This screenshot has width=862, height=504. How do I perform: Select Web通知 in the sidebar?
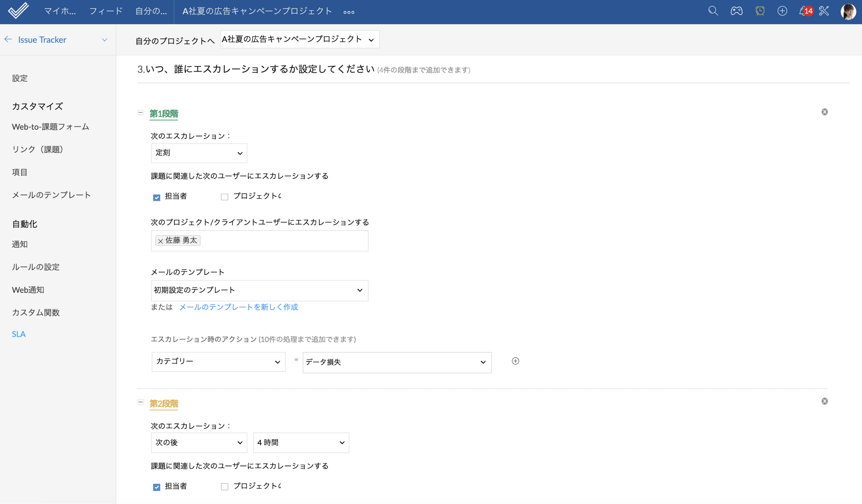tap(28, 290)
